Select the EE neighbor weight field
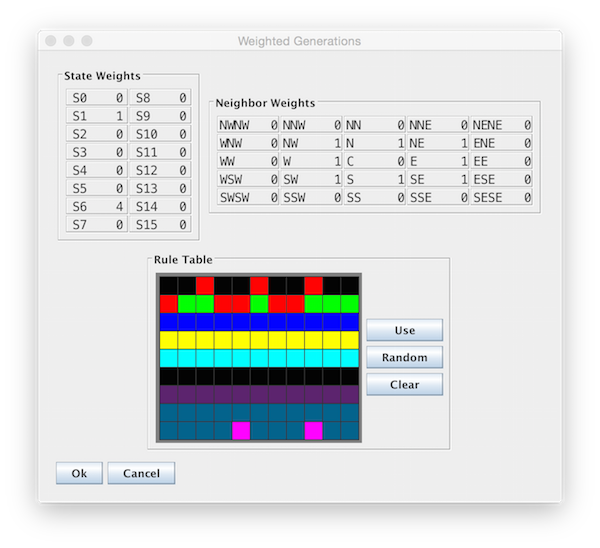This screenshot has height=548, width=600. (501, 161)
